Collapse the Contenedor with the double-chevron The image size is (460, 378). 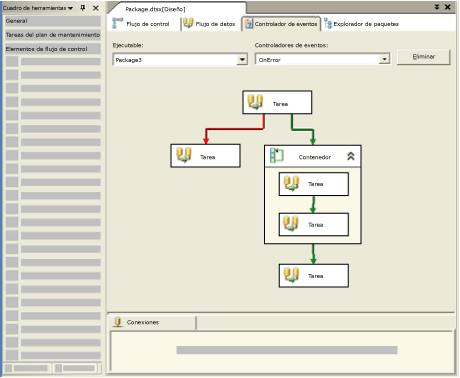click(x=351, y=156)
